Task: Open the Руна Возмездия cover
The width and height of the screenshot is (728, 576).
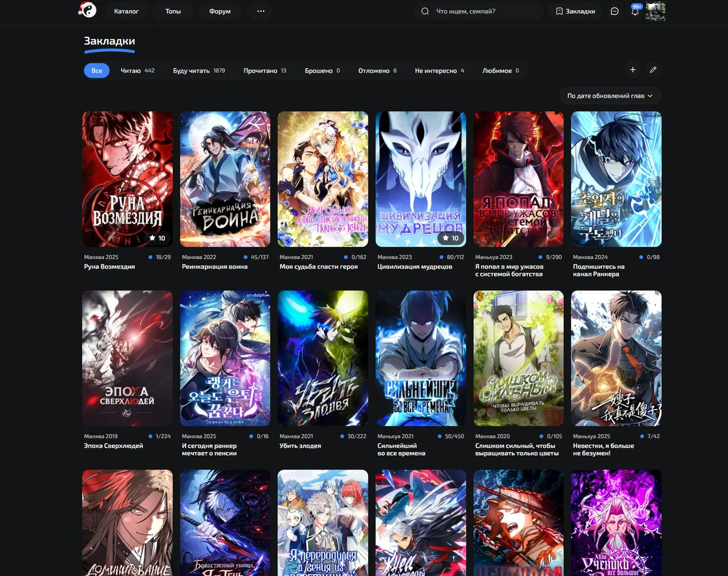Action: (x=127, y=179)
